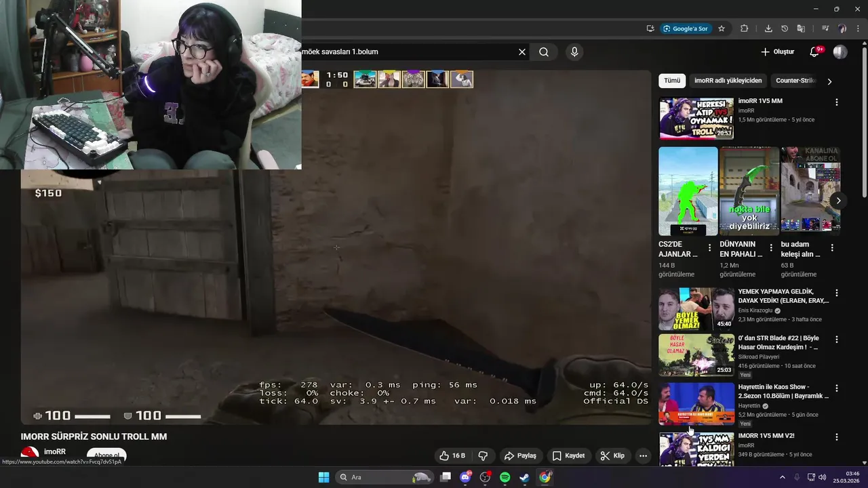The width and height of the screenshot is (868, 488).
Task: Expand hidden system tray icons
Action: (782, 477)
